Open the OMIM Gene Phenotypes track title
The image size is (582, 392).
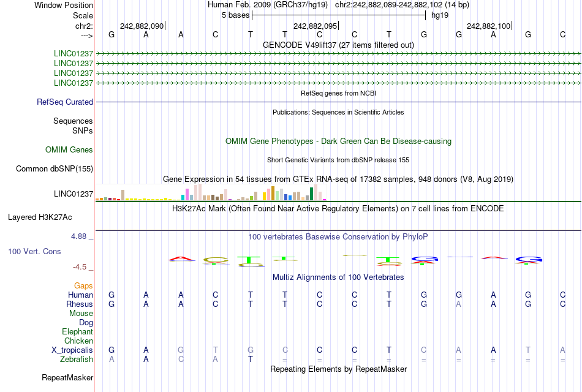point(338,141)
